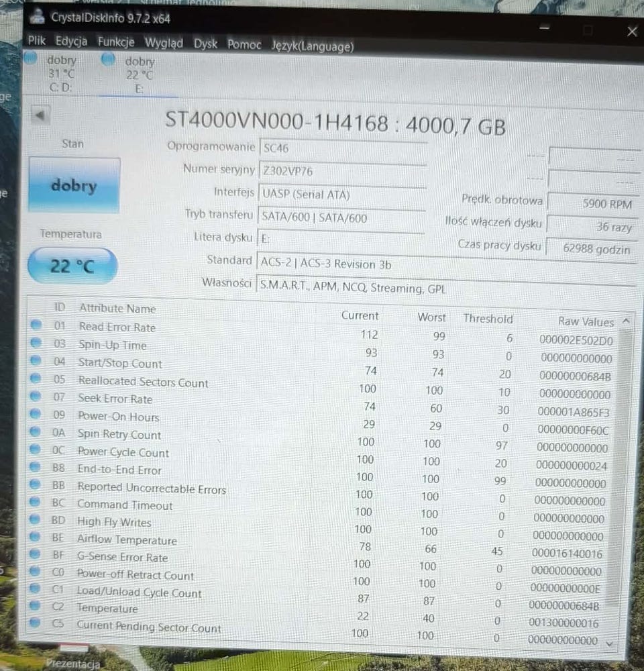
Task: Click the Current column header
Action: coord(360,315)
